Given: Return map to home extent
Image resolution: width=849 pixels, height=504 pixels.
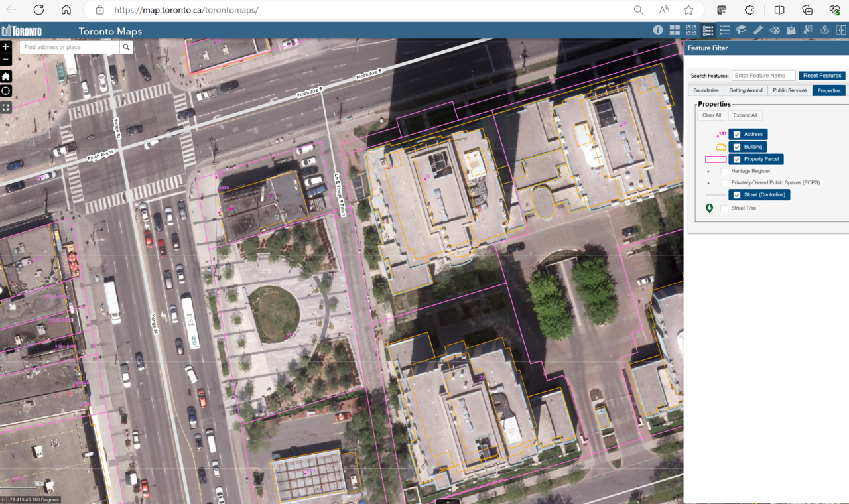Looking at the screenshot, I should pos(6,76).
